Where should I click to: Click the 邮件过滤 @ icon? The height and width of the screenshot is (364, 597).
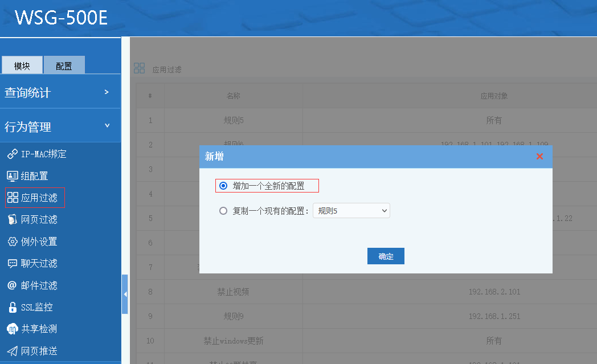(12, 285)
